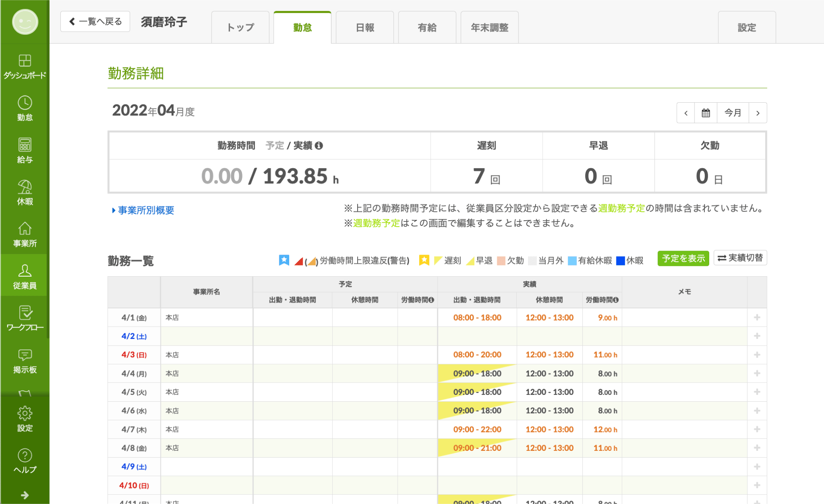Click the info icon beside 実績 in summary
The width and height of the screenshot is (824, 504).
(x=319, y=145)
